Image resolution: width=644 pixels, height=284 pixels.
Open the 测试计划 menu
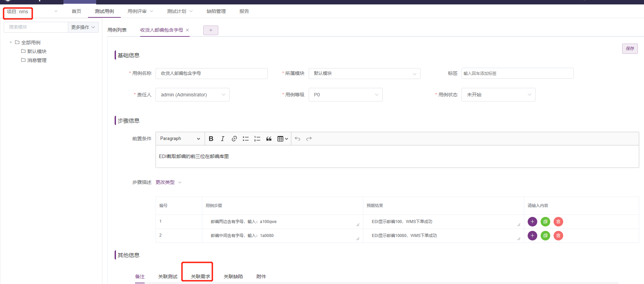pos(180,11)
